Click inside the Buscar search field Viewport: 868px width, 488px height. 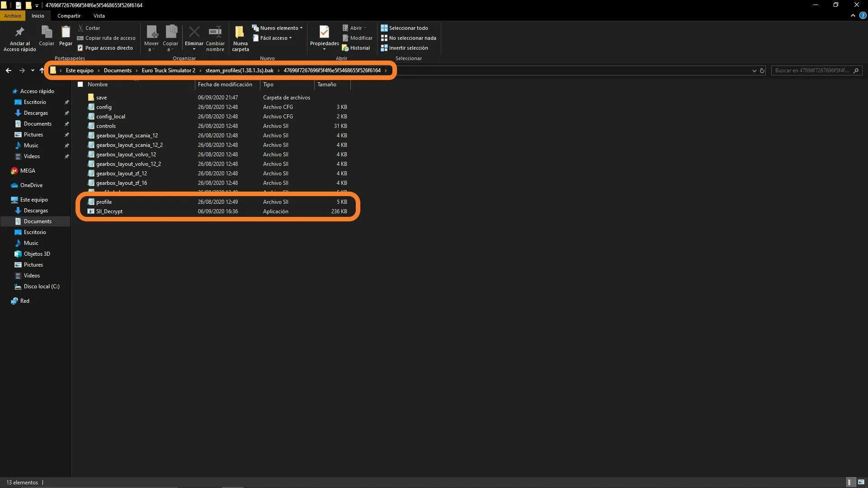click(814, 70)
